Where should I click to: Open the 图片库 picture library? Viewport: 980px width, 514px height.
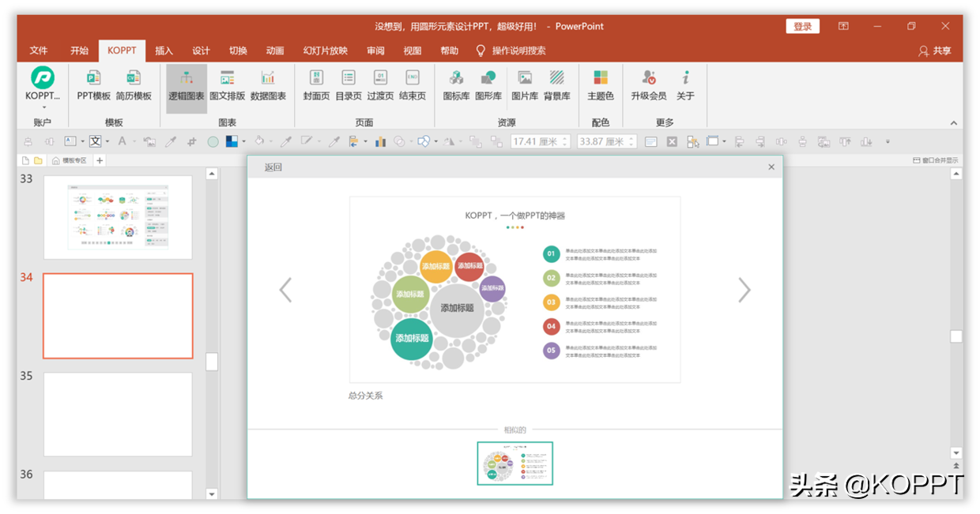(525, 85)
